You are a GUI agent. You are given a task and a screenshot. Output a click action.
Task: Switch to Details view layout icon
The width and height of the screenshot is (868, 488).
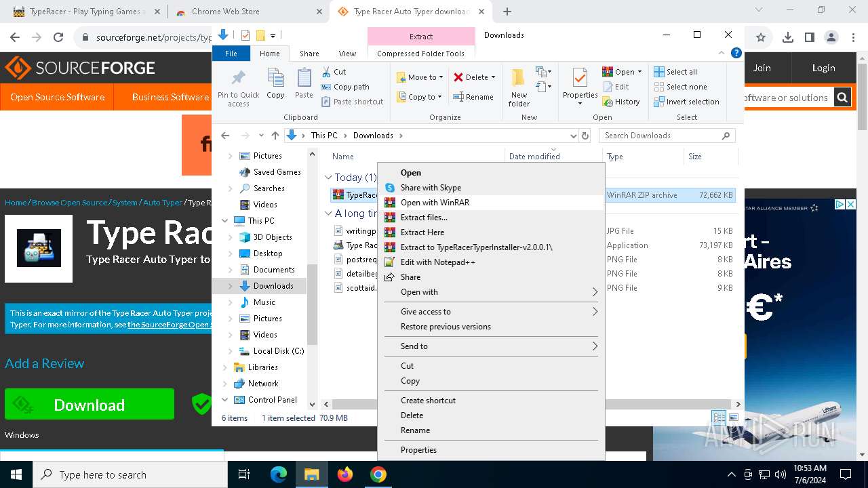click(718, 418)
